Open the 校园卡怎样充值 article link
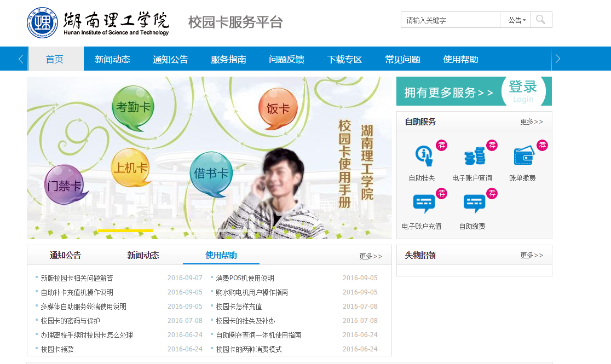 [239, 307]
